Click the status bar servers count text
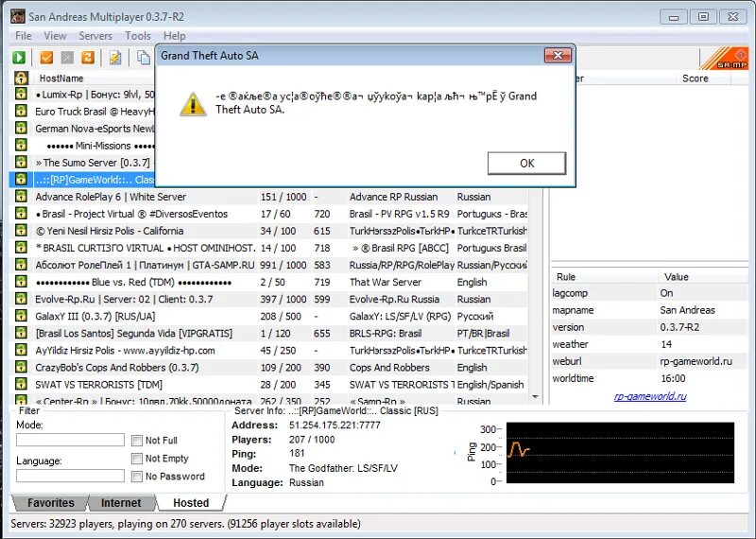Screen dimensions: 756x539 pyautogui.click(x=185, y=524)
